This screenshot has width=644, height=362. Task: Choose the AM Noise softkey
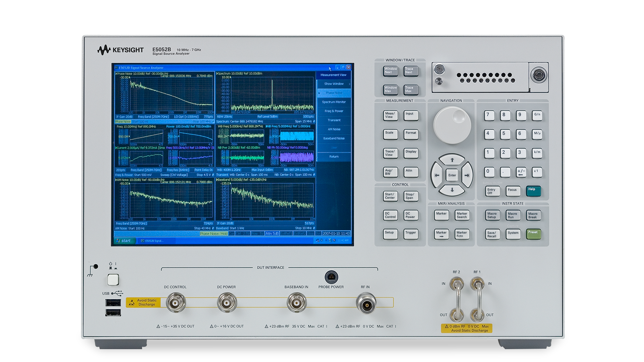coord(334,129)
